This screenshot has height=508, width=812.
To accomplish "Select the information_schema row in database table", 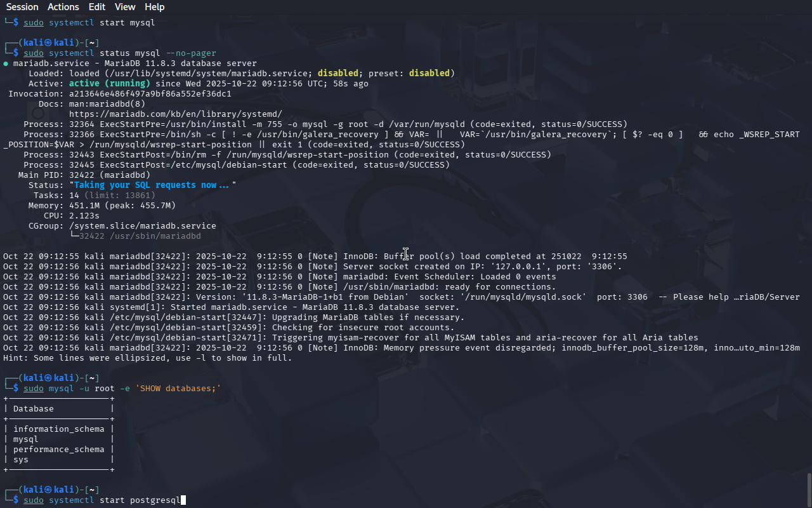I will 58,429.
